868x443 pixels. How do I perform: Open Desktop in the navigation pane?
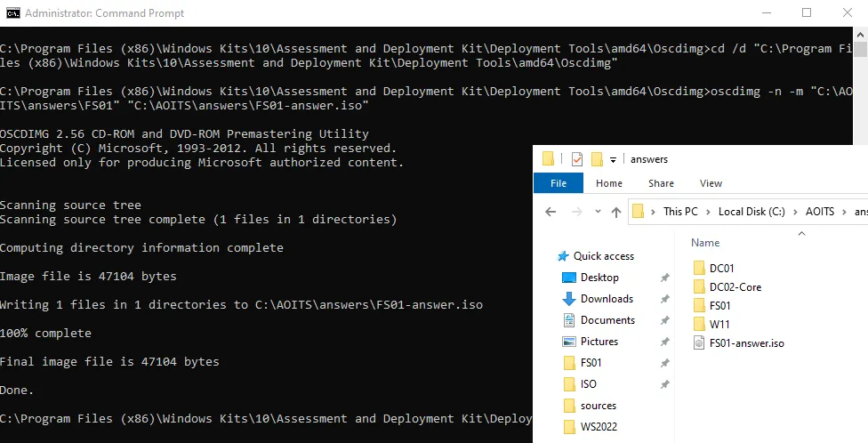click(599, 278)
